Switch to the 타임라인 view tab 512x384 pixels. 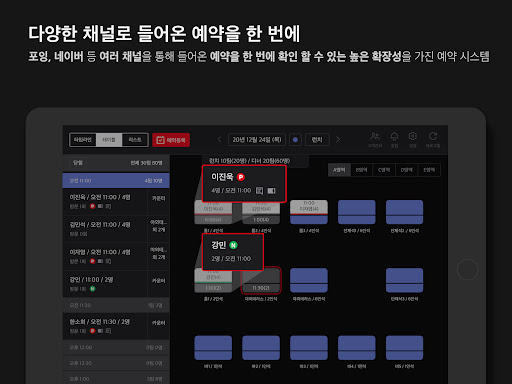tap(83, 140)
